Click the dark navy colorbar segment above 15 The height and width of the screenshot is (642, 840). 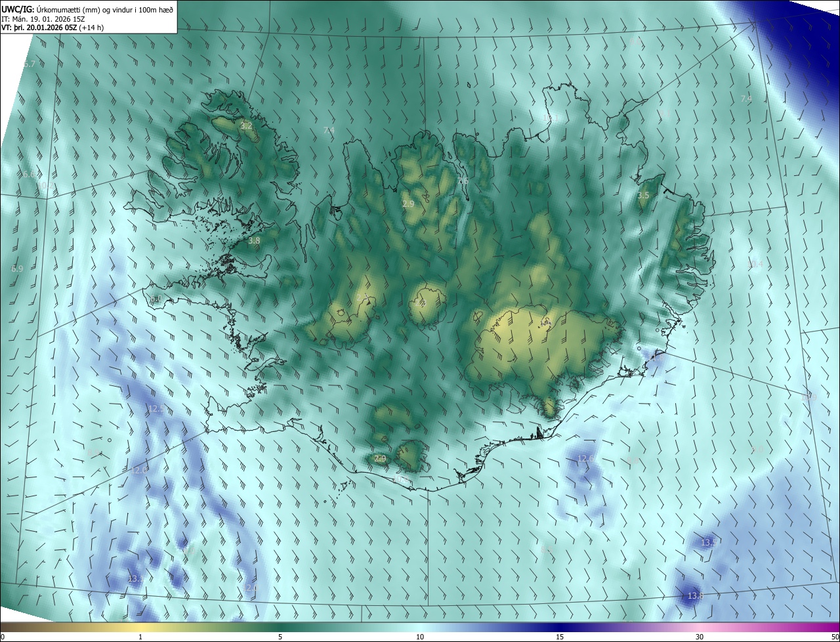pos(560,627)
